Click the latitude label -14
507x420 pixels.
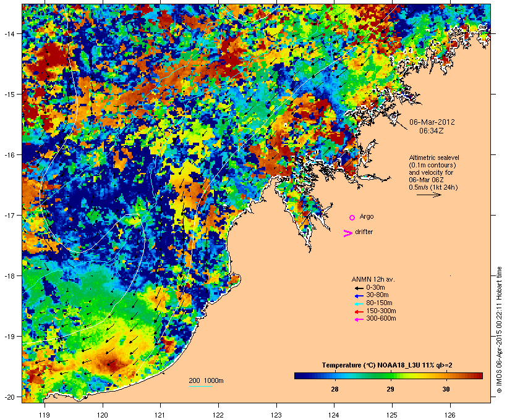[9, 33]
